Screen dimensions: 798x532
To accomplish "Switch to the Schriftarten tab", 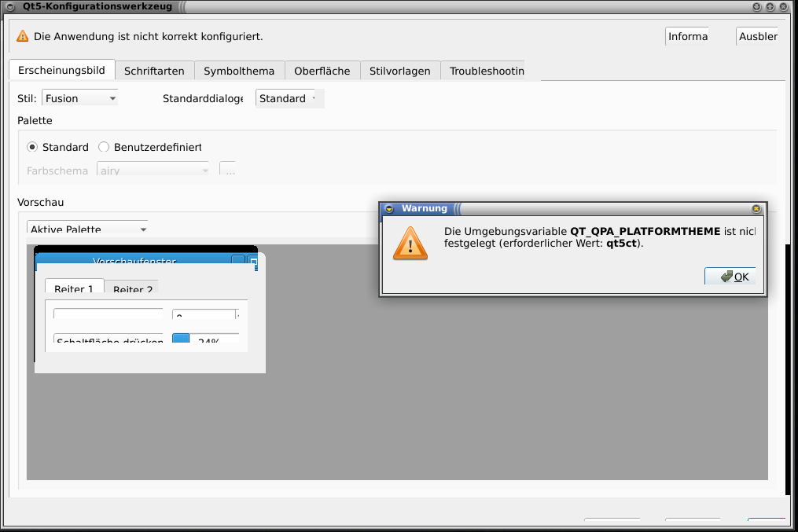I will coord(154,71).
